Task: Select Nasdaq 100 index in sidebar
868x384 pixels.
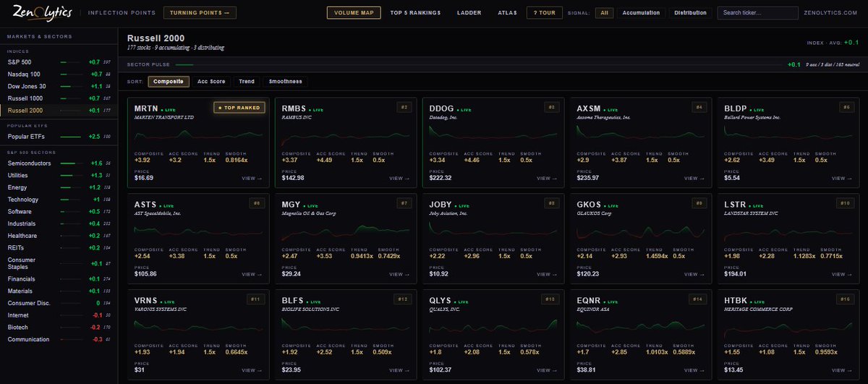Action: pyautogui.click(x=58, y=74)
